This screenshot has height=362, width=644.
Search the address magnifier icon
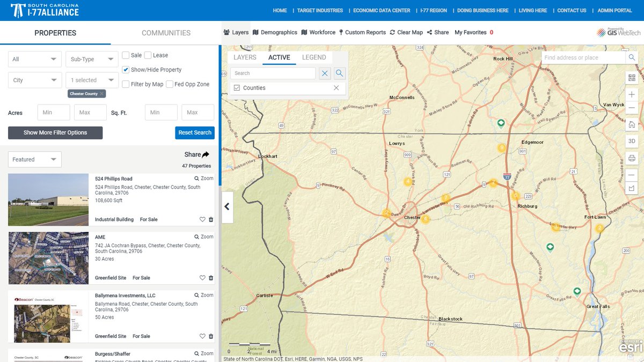click(x=632, y=57)
